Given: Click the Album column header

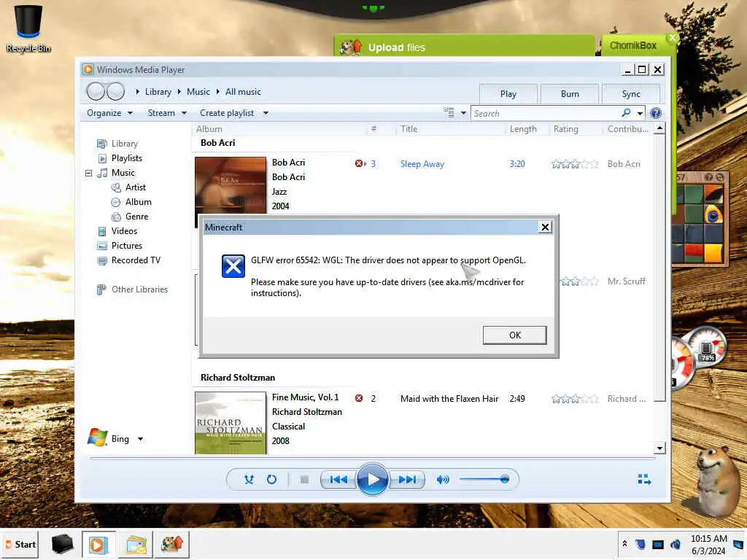Looking at the screenshot, I should (x=209, y=129).
